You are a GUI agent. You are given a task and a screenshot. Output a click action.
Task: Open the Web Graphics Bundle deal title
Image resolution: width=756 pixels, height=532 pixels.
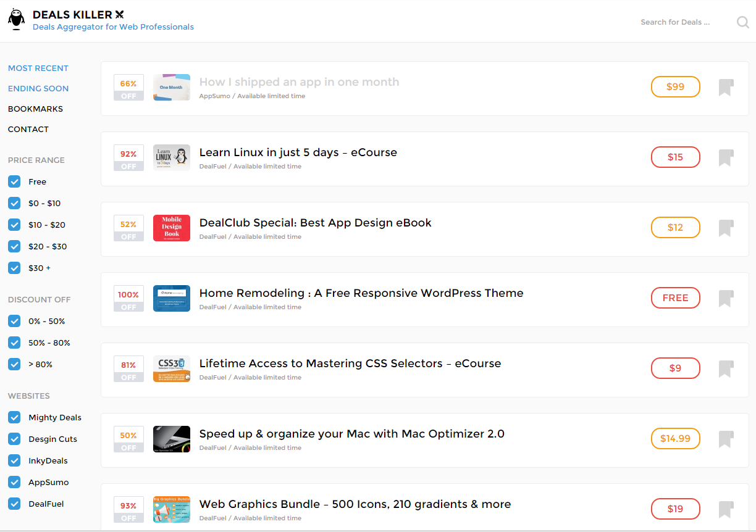355,504
